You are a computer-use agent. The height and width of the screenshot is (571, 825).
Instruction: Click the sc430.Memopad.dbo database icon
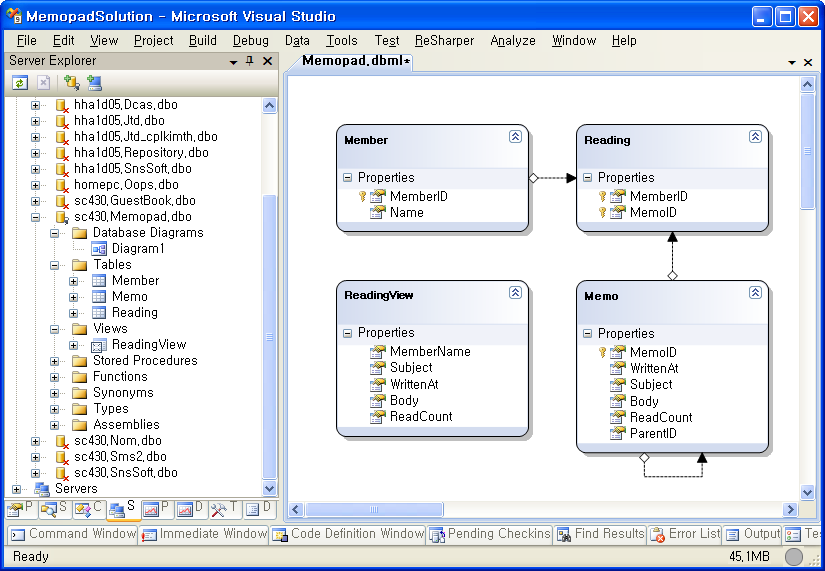62,217
